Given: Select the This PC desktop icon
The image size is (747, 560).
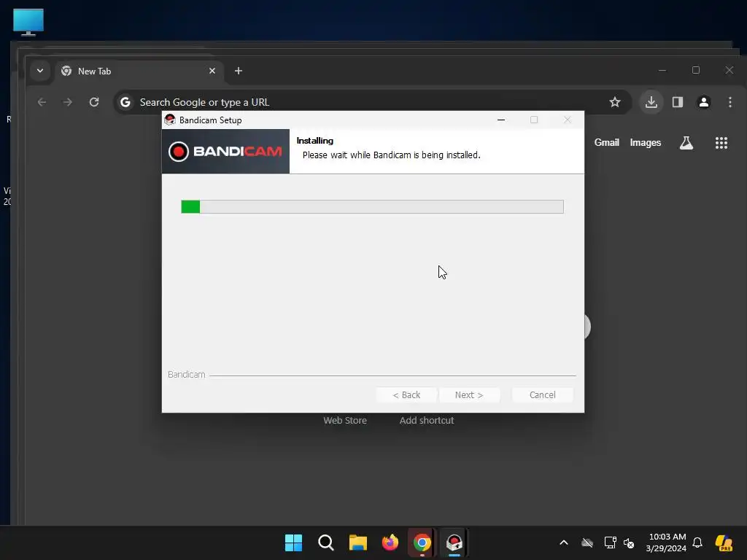Looking at the screenshot, I should click(x=28, y=22).
